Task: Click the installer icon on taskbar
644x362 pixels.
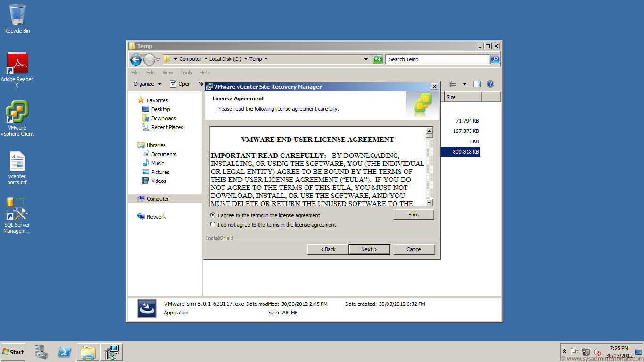Action: pyautogui.click(x=112, y=352)
